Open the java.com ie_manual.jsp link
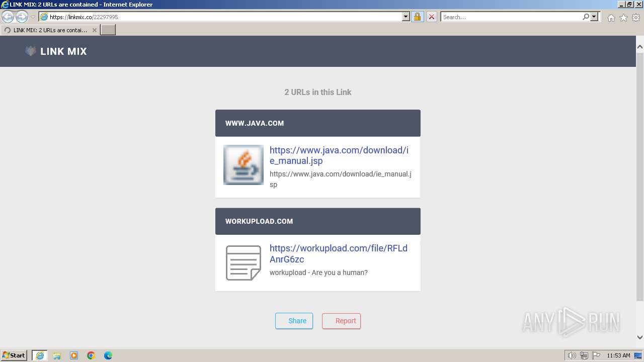Screen dimensions: 644x362 tap(339, 155)
